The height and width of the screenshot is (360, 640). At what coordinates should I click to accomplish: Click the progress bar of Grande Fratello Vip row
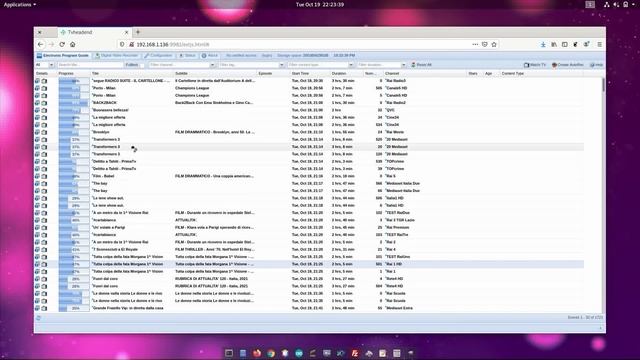click(74, 309)
